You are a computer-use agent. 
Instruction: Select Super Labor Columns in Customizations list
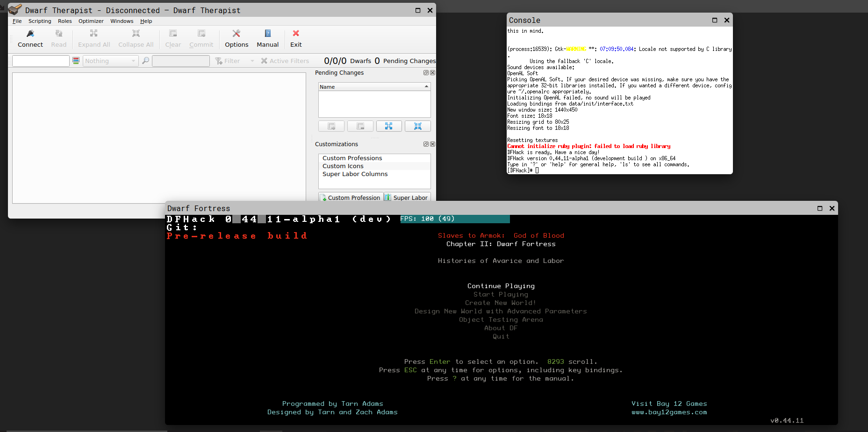(x=374, y=174)
